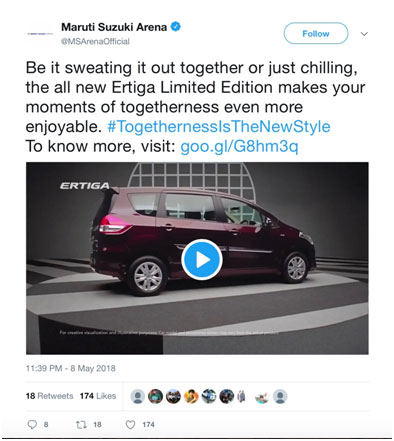Open the goo.gl/G8hm3q link
Viewport: 394px width, 441px height.
click(x=239, y=146)
